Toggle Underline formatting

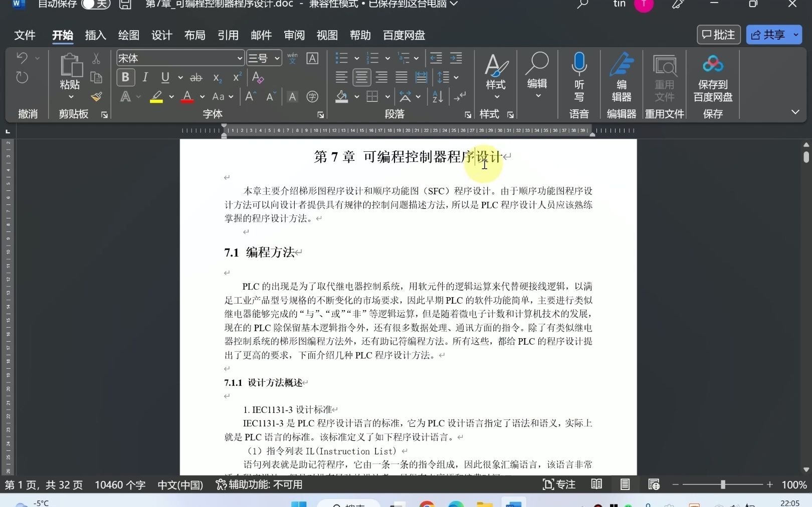165,78
